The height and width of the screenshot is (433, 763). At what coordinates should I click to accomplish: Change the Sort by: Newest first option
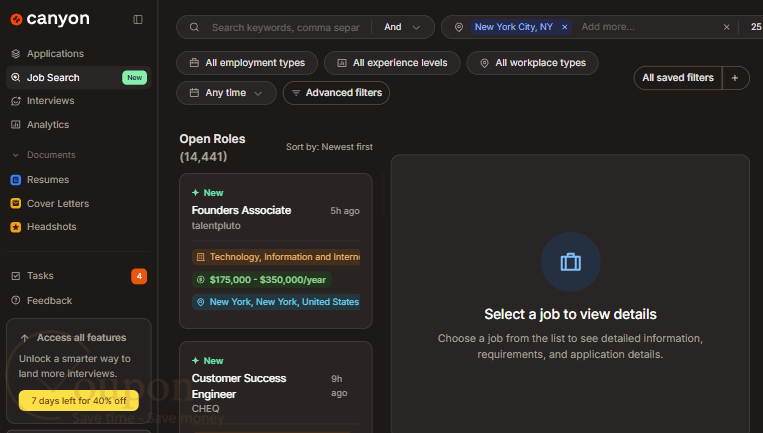329,147
